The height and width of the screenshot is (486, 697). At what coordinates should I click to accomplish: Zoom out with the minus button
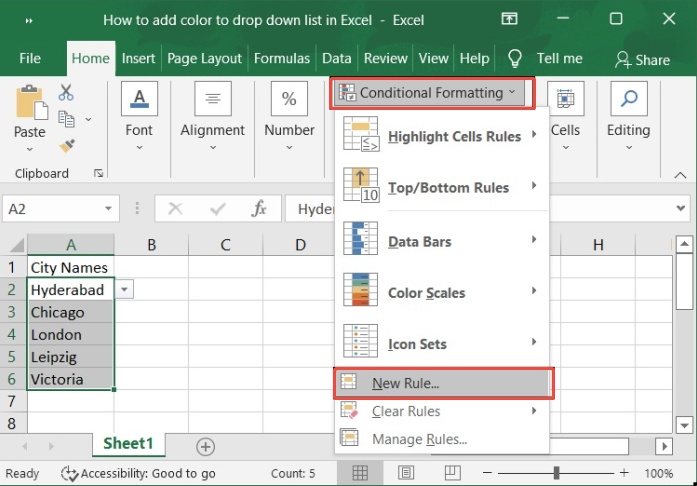pyautogui.click(x=488, y=473)
